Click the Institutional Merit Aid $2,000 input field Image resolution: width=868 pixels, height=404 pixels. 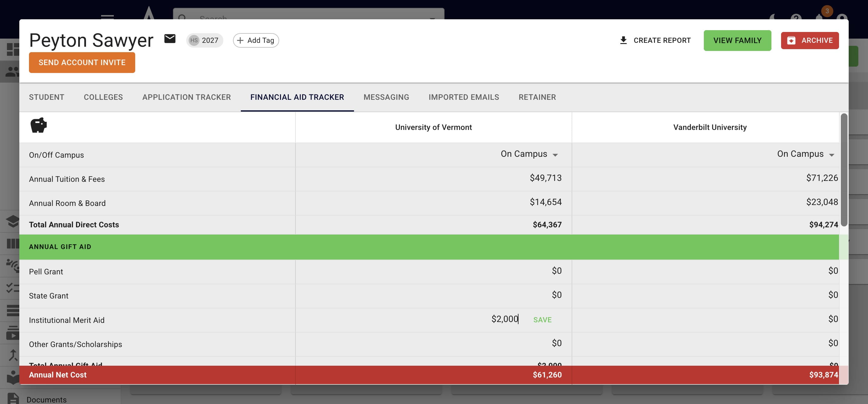tap(504, 319)
